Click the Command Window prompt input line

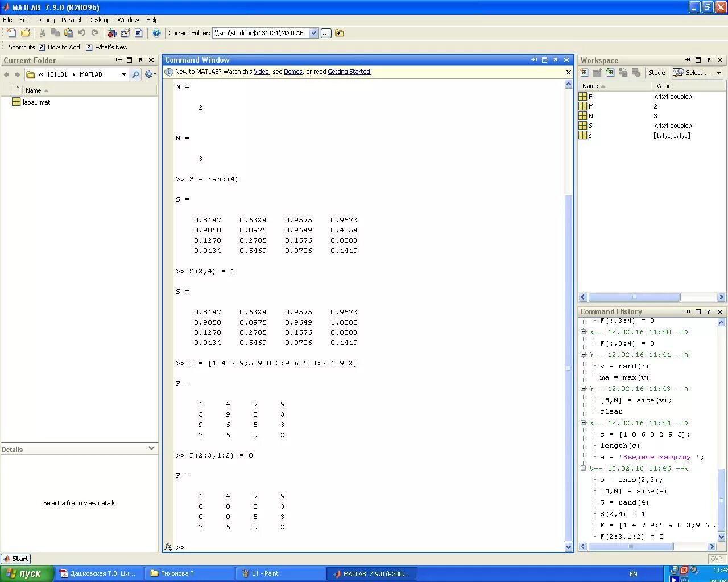pyautogui.click(x=370, y=547)
